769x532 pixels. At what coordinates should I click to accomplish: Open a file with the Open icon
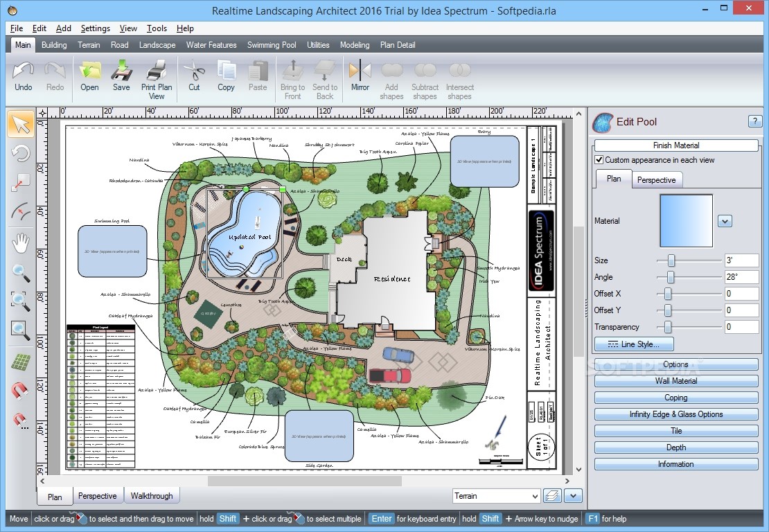[x=90, y=76]
